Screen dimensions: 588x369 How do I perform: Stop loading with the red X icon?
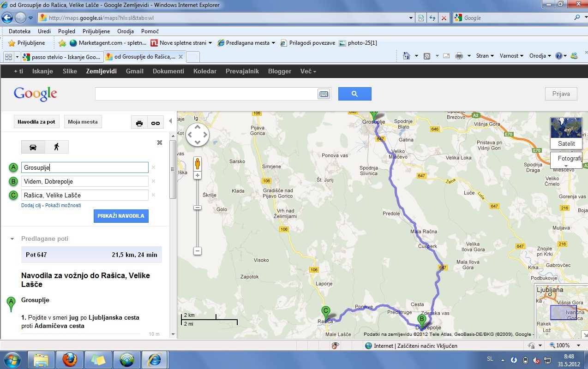pyautogui.click(x=444, y=18)
